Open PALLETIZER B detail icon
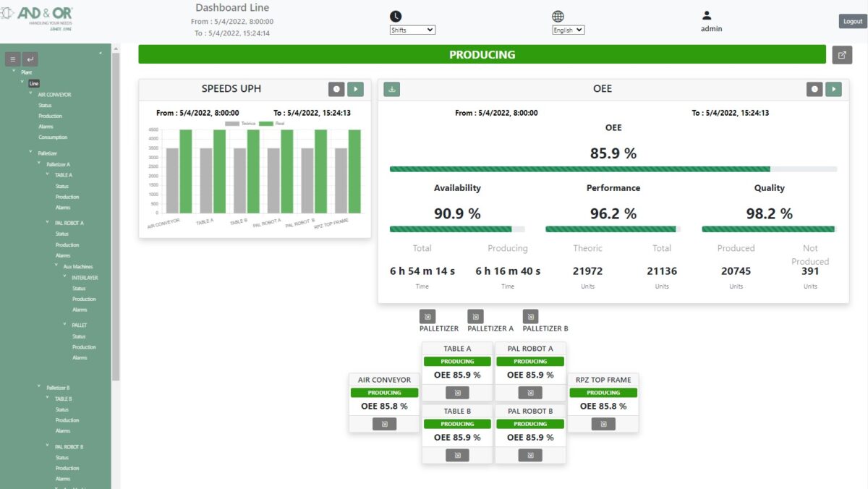The image size is (868, 489). (x=530, y=317)
